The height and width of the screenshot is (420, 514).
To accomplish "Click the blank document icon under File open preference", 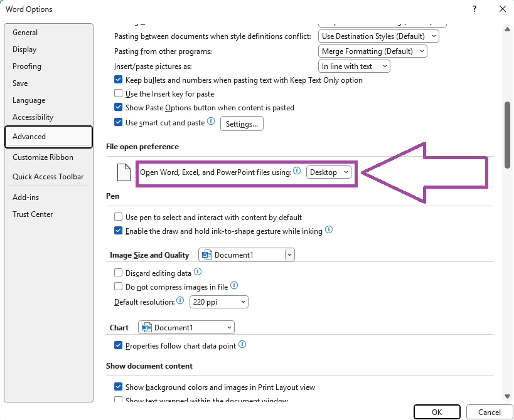I will coord(124,172).
